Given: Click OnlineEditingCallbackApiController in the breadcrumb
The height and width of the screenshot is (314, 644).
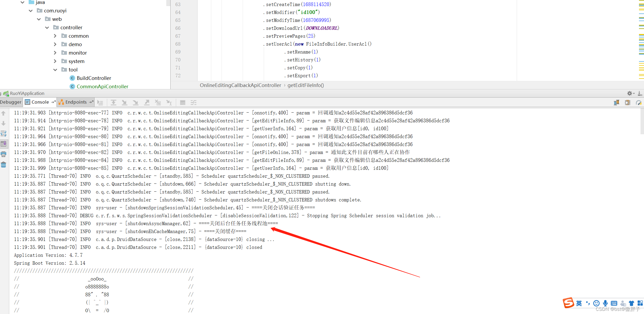Looking at the screenshot, I should (x=240, y=85).
